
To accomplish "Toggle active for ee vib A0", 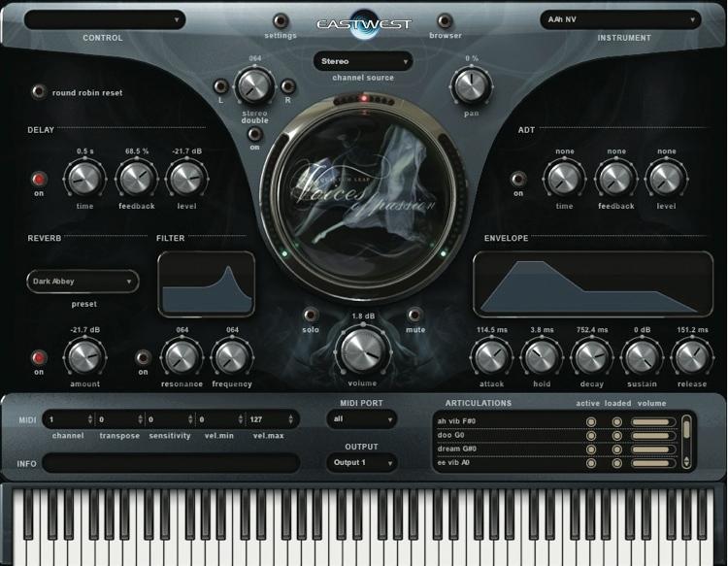I will point(591,463).
